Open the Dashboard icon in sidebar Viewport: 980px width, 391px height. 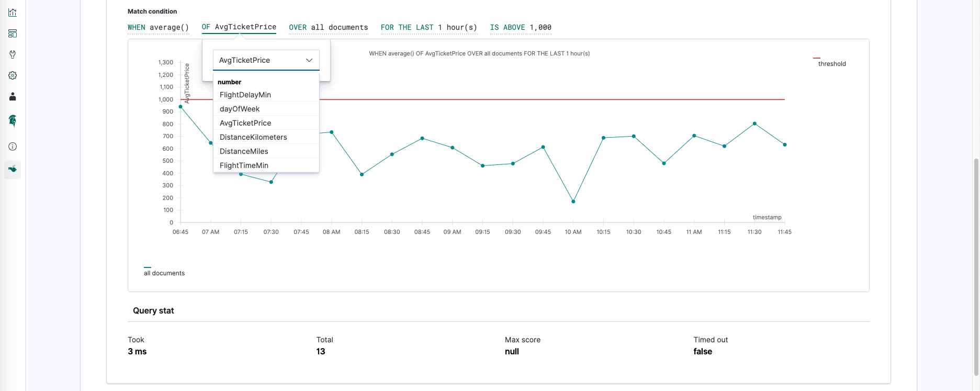[x=13, y=33]
